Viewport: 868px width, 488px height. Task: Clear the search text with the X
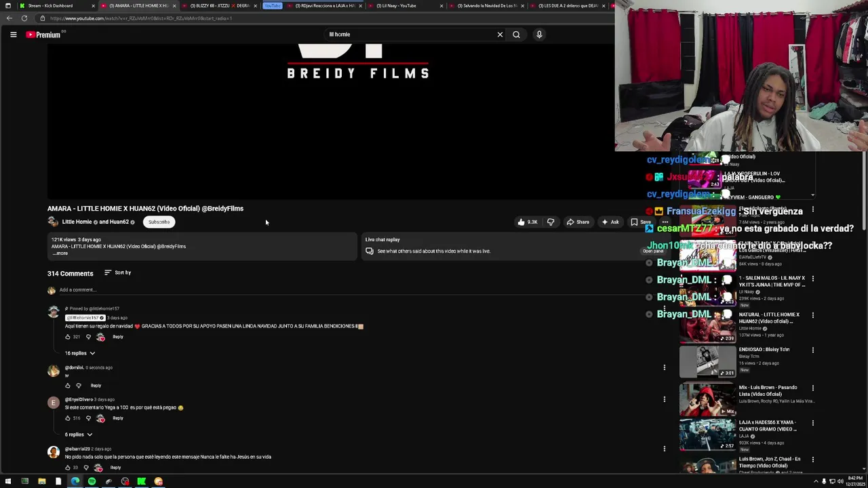pos(500,35)
